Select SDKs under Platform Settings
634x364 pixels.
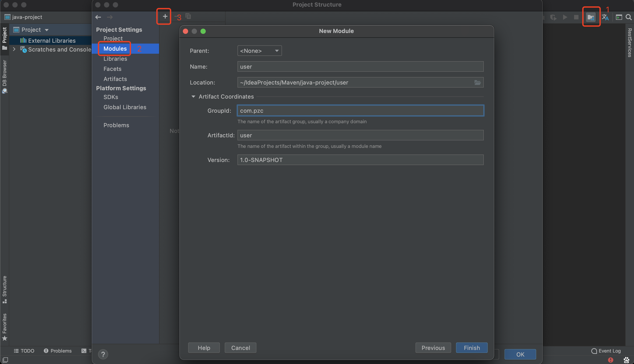click(111, 97)
